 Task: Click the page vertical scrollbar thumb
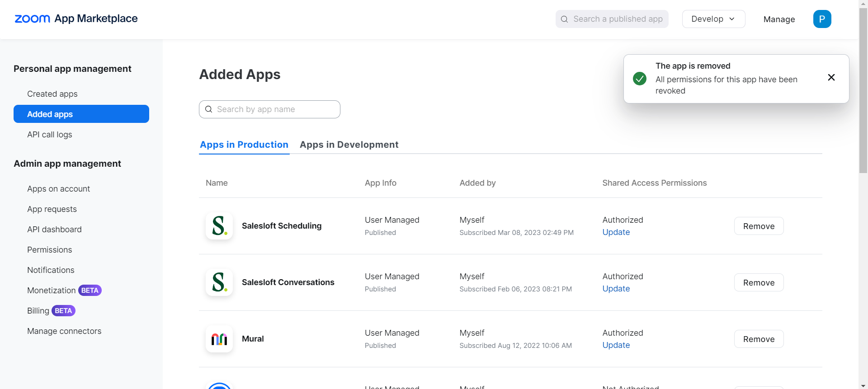click(863, 90)
